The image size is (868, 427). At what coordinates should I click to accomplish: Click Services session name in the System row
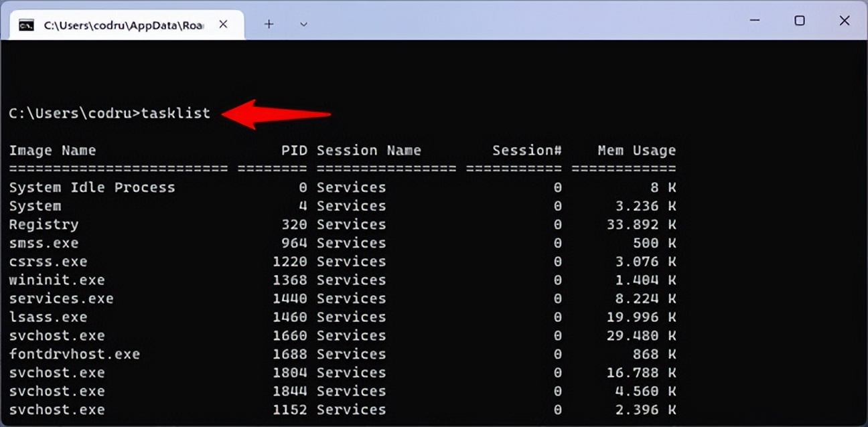tap(351, 206)
